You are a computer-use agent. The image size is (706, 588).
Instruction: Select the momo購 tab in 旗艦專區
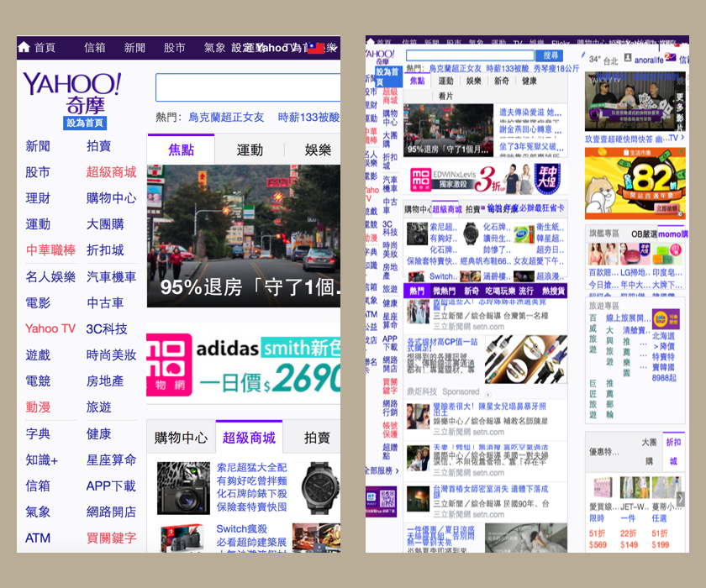[x=672, y=234]
